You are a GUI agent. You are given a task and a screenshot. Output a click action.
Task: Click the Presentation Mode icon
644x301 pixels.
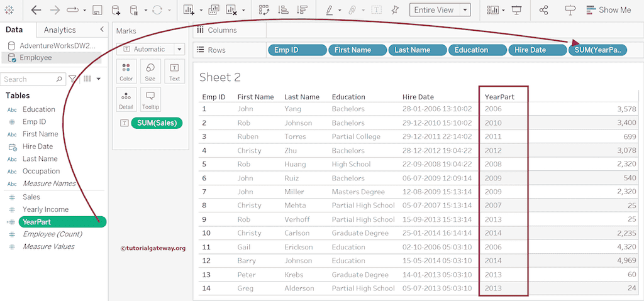click(517, 10)
